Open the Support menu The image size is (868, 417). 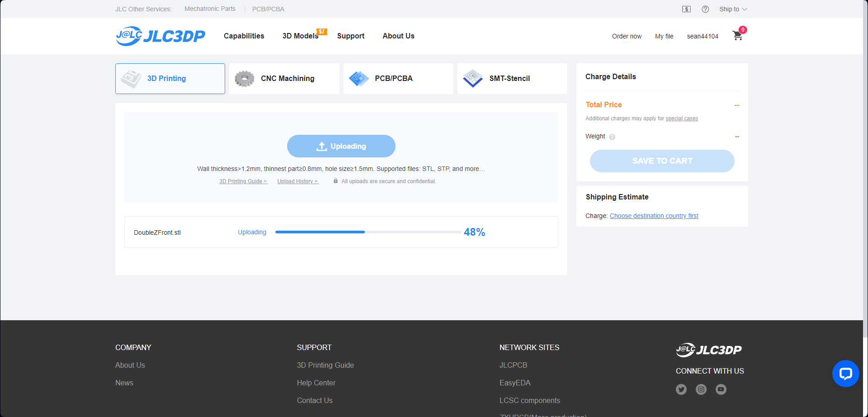[351, 36]
